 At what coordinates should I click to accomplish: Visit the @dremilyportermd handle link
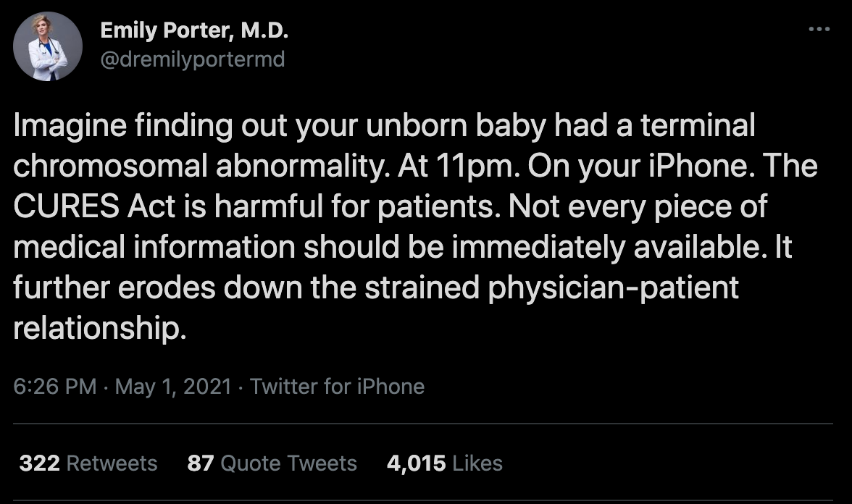193,59
